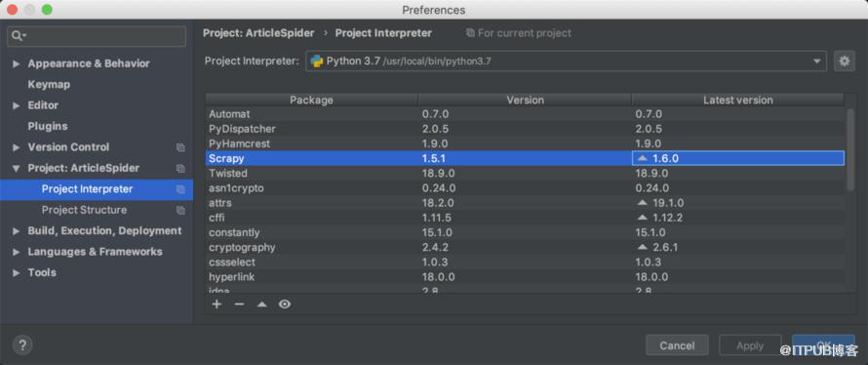Click the Version column header
868x365 pixels.
[x=525, y=101]
